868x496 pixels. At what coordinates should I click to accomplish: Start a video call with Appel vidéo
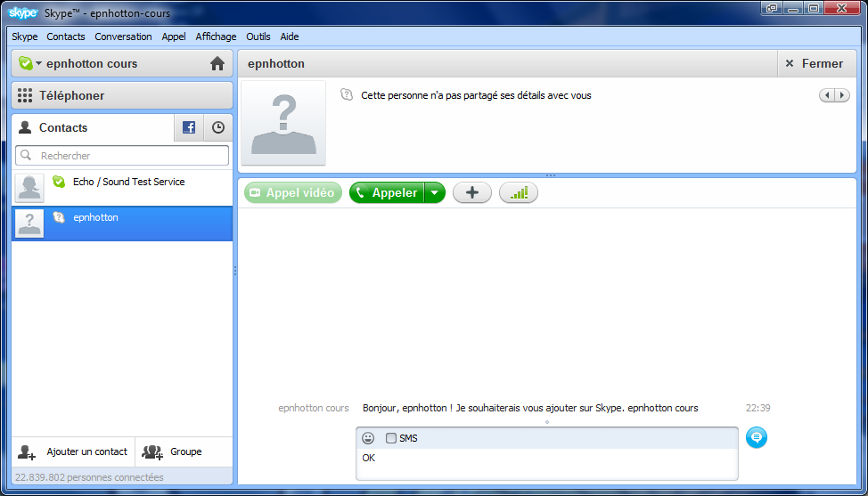[293, 193]
